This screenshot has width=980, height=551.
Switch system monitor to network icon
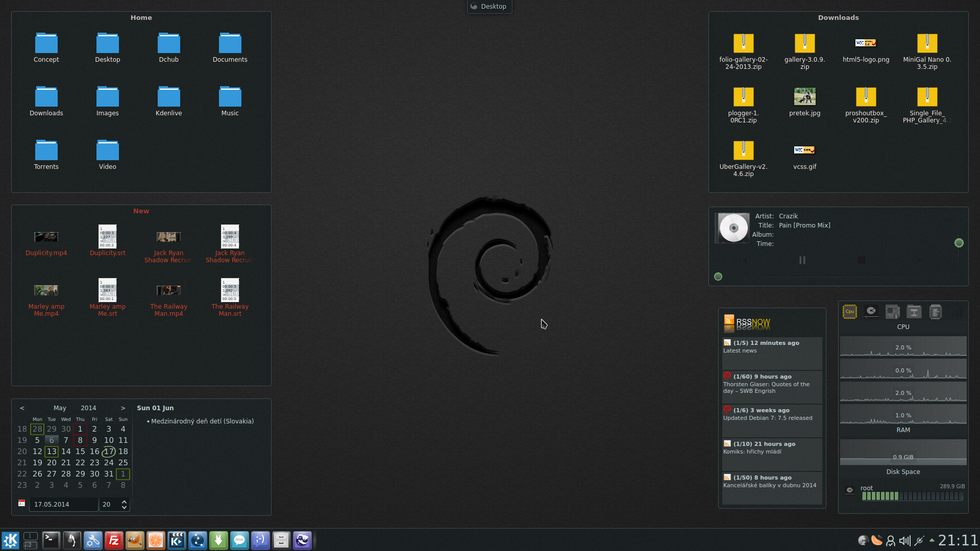click(914, 312)
